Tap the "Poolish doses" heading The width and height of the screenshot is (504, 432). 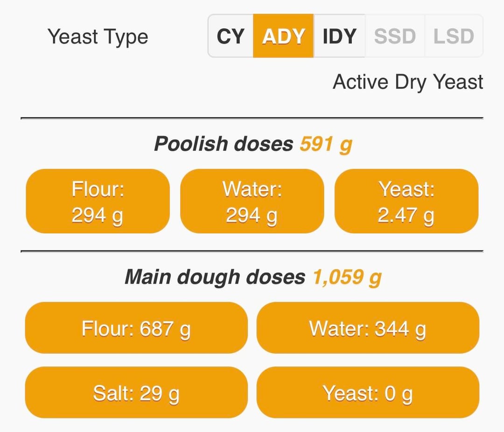click(x=224, y=144)
